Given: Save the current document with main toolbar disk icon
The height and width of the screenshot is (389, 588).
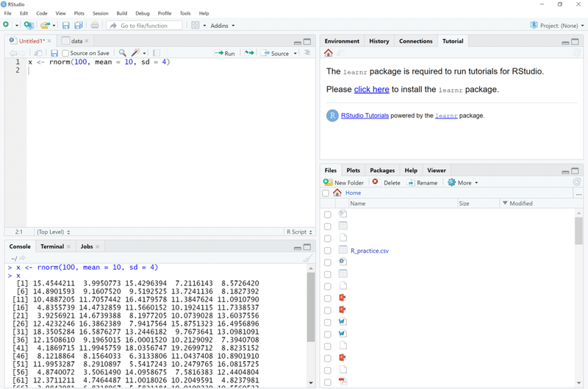Looking at the screenshot, I should [66, 25].
